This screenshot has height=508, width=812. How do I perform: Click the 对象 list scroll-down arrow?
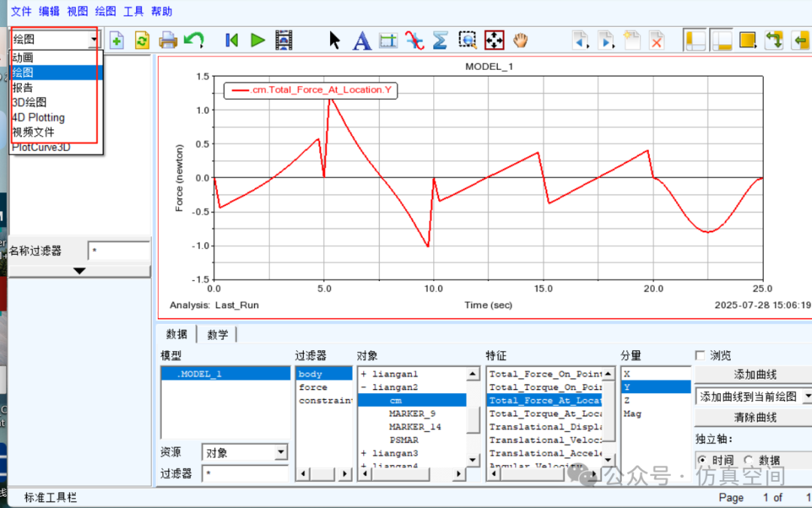(x=473, y=460)
